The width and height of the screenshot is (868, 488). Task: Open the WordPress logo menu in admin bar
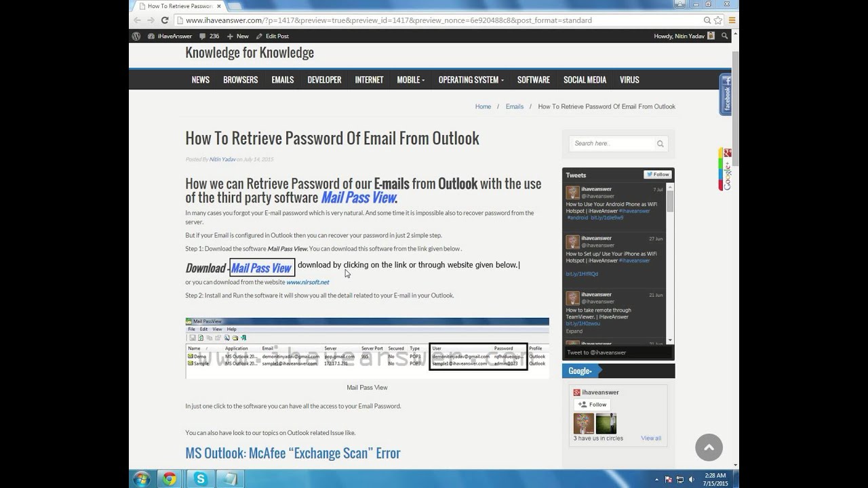(x=136, y=36)
